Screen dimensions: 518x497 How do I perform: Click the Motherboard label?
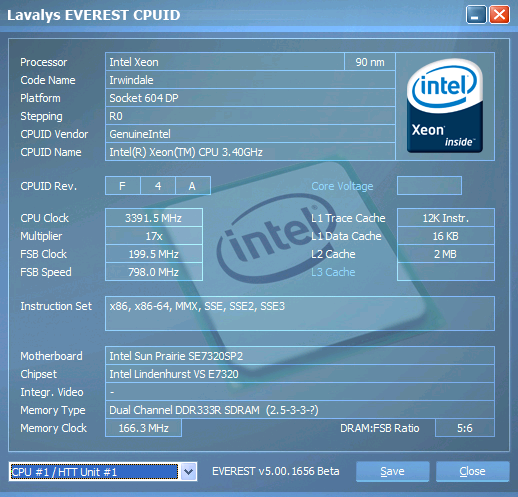click(51, 356)
